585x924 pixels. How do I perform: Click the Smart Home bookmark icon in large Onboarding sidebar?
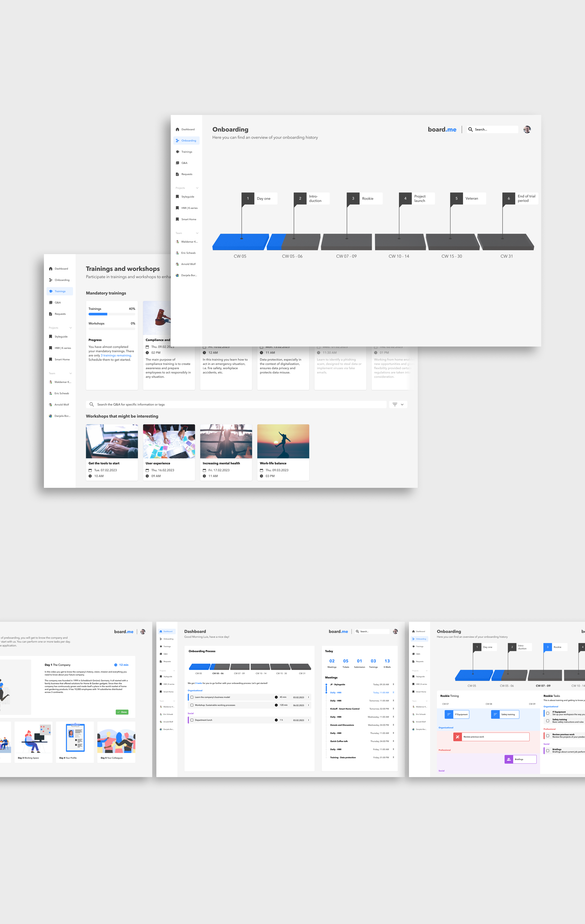[x=177, y=219]
